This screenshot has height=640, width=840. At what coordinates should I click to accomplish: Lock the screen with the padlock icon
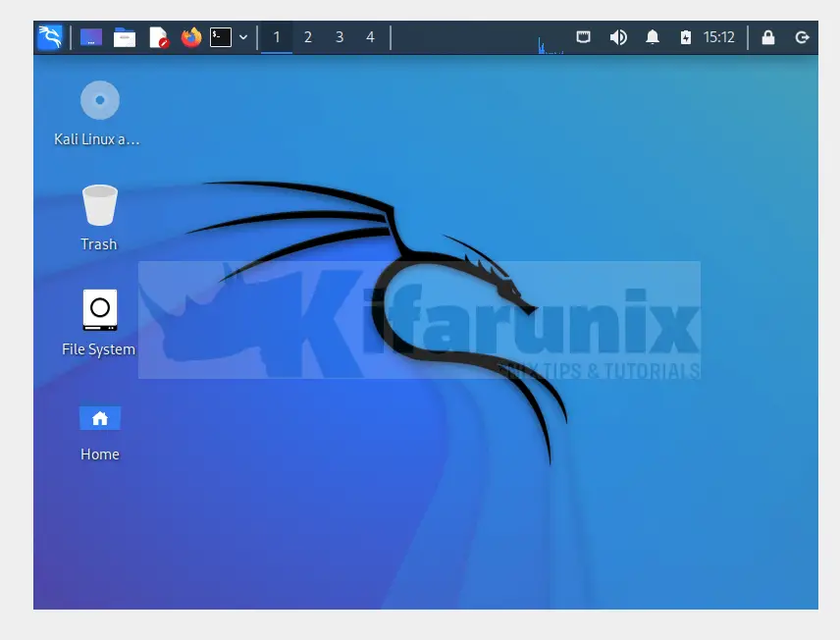point(768,37)
